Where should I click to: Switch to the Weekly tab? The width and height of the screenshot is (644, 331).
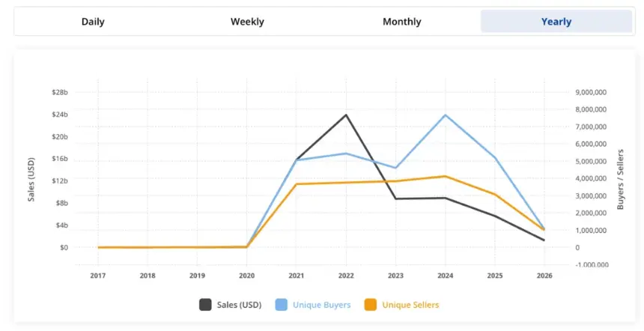[247, 22]
